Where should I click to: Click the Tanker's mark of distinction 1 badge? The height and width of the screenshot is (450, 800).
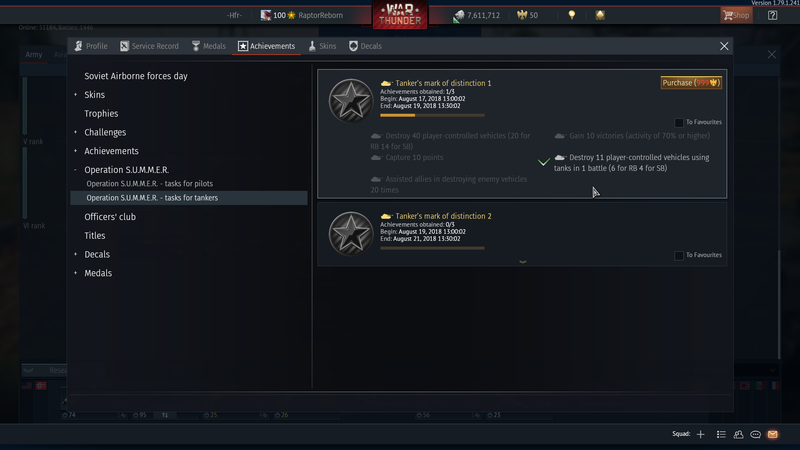pos(351,101)
